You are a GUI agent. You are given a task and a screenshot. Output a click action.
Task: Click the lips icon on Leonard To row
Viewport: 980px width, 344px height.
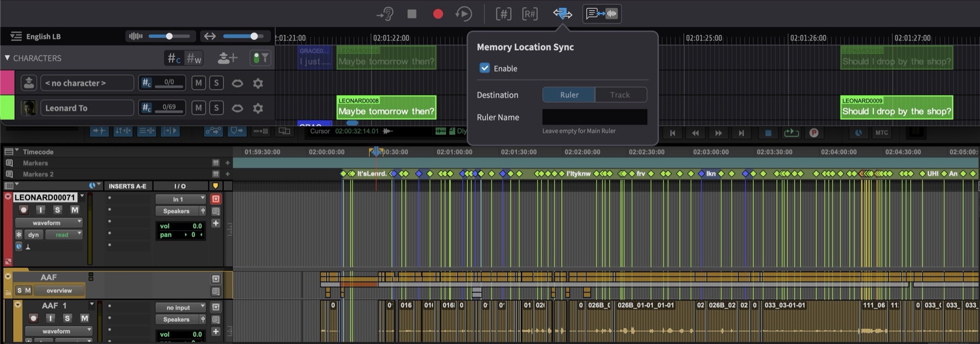click(x=237, y=108)
